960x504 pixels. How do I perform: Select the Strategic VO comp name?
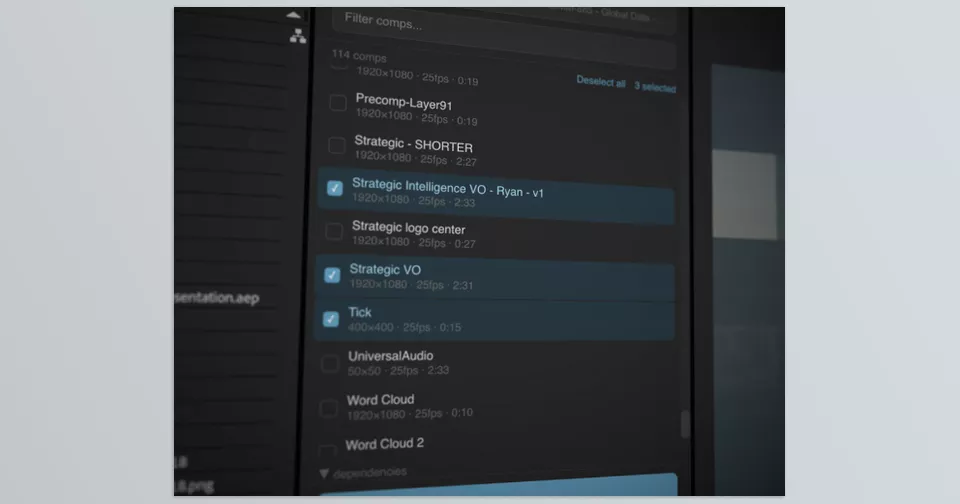385,269
